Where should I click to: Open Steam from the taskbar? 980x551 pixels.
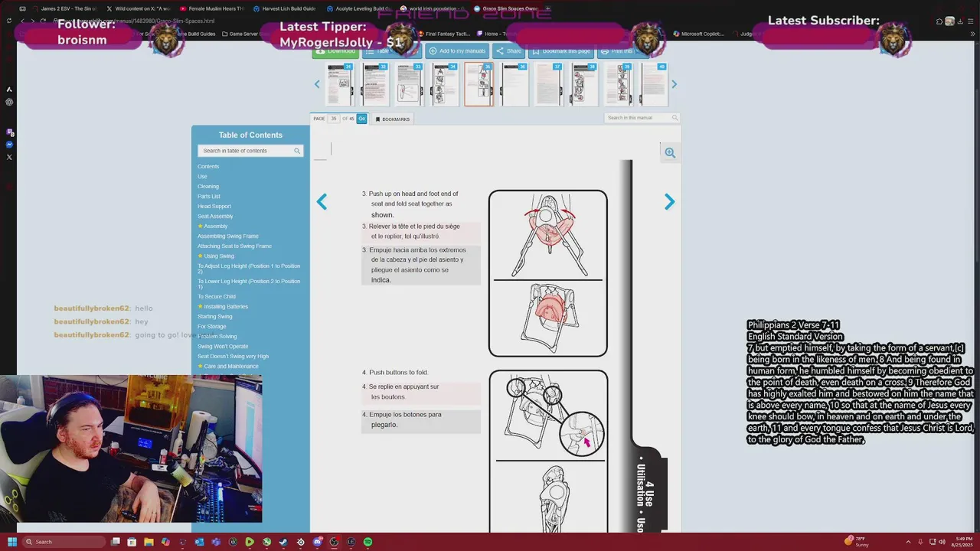coord(283,542)
